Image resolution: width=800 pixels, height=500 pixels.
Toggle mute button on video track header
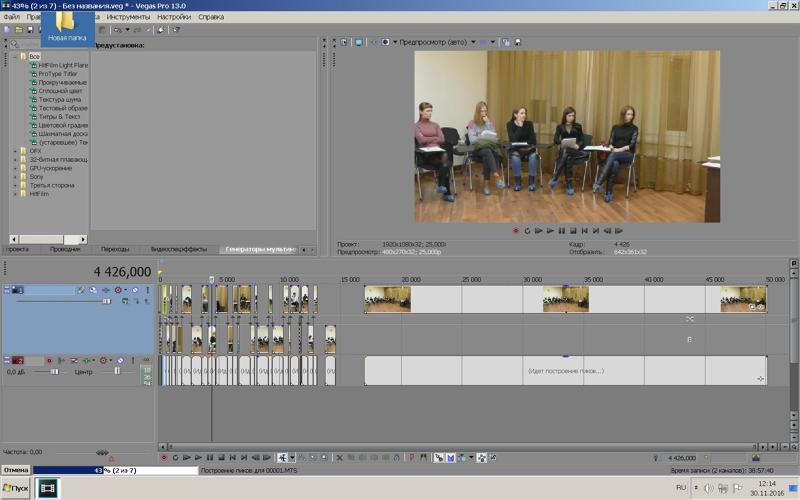[x=135, y=290]
